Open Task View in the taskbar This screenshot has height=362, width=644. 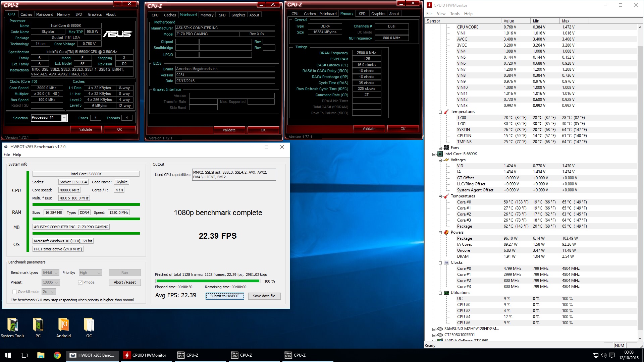point(24,355)
